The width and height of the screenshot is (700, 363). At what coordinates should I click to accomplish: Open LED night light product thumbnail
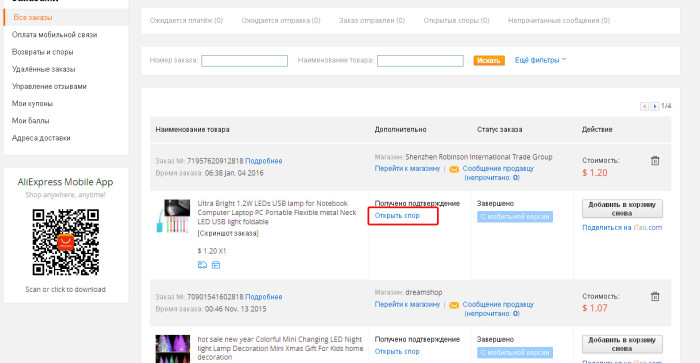click(x=173, y=349)
